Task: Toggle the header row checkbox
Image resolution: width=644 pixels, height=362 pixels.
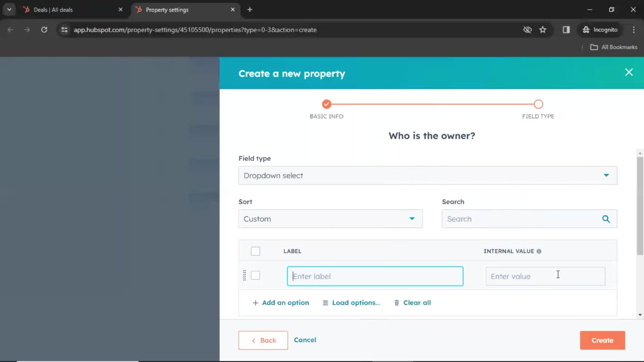Action: point(255,251)
